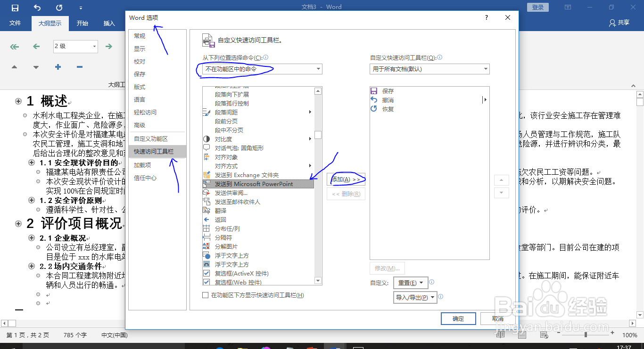The width and height of the screenshot is (644, 349).
Task: Go to 高级 in the options sidebar
Action: coord(157,125)
